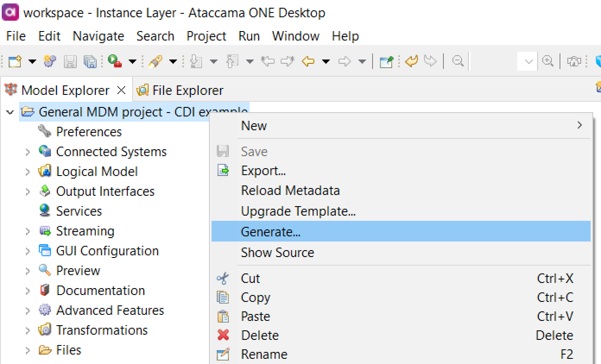Select General MDM project - CDI example
The height and width of the screenshot is (364, 601).
[x=142, y=112]
